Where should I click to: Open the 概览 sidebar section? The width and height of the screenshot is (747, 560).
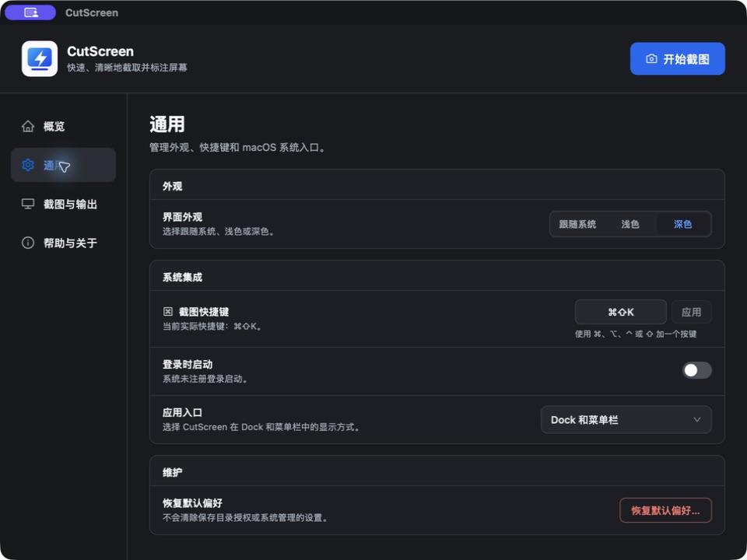click(63, 126)
